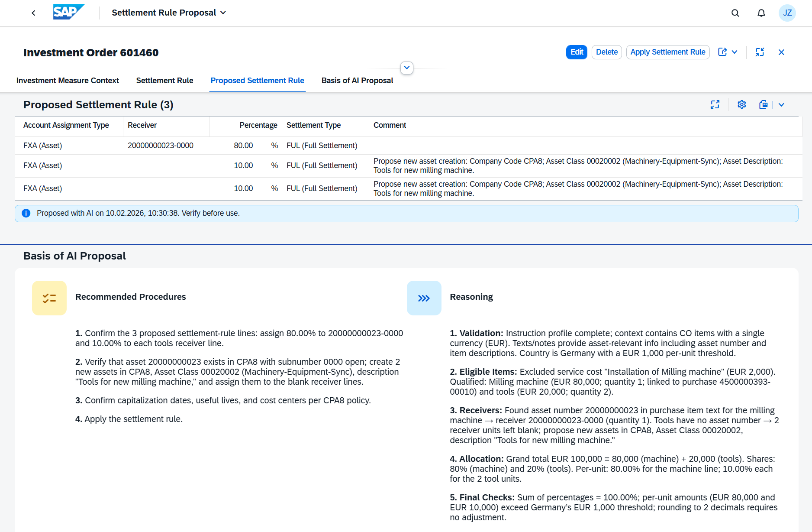Click Apply Settlement Rule button
812x532 pixels.
[x=667, y=52]
